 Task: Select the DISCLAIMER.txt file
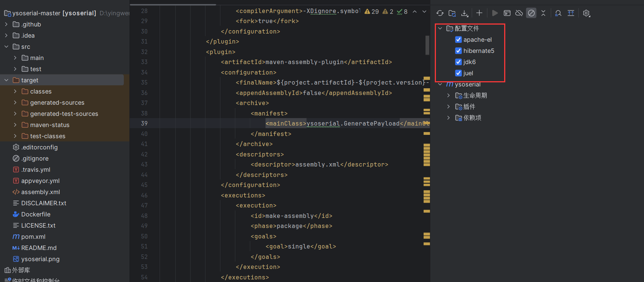click(44, 203)
